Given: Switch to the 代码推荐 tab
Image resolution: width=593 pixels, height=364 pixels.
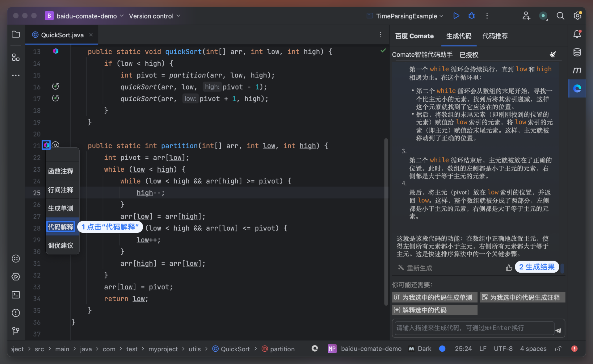Looking at the screenshot, I should click(495, 36).
